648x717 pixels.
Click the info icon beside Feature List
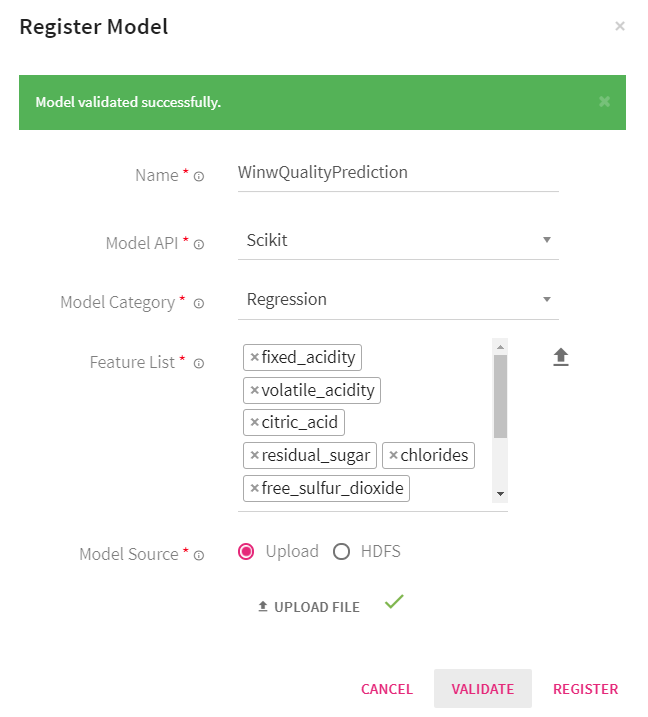[199, 363]
